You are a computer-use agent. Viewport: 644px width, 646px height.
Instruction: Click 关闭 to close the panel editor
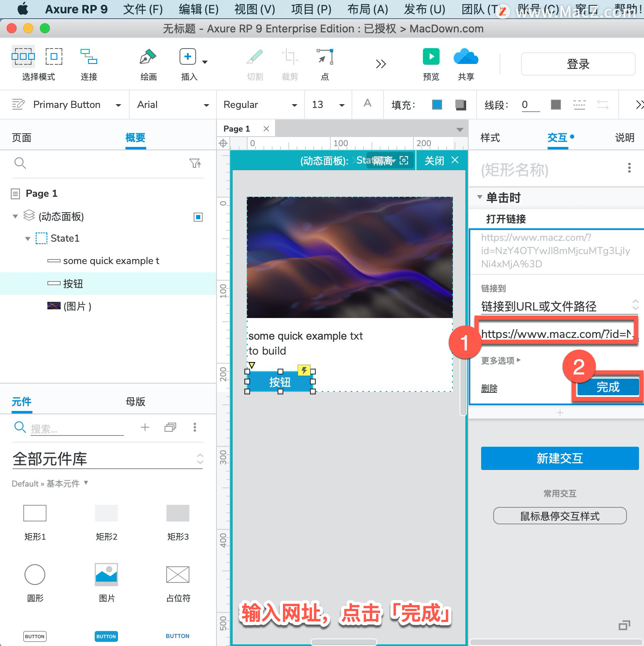click(442, 161)
